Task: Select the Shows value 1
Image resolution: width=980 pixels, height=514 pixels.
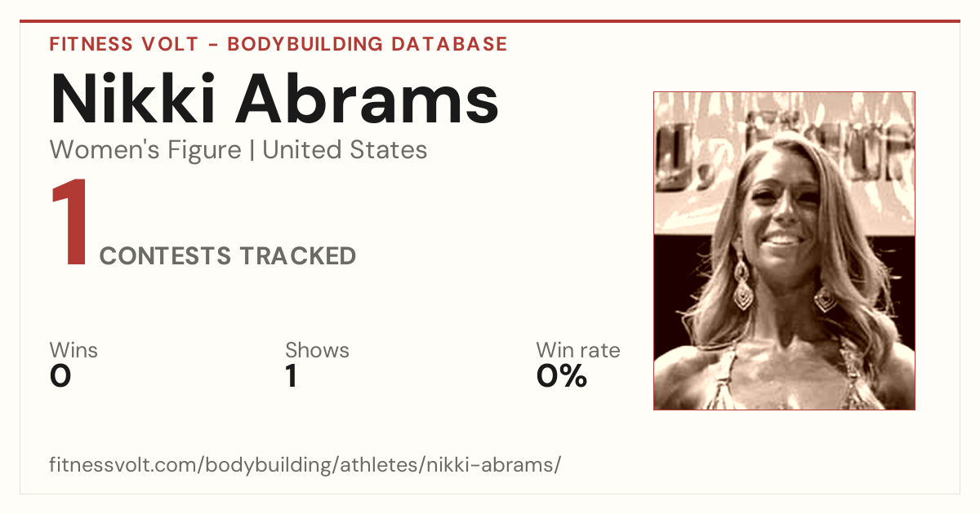Action: (x=291, y=376)
